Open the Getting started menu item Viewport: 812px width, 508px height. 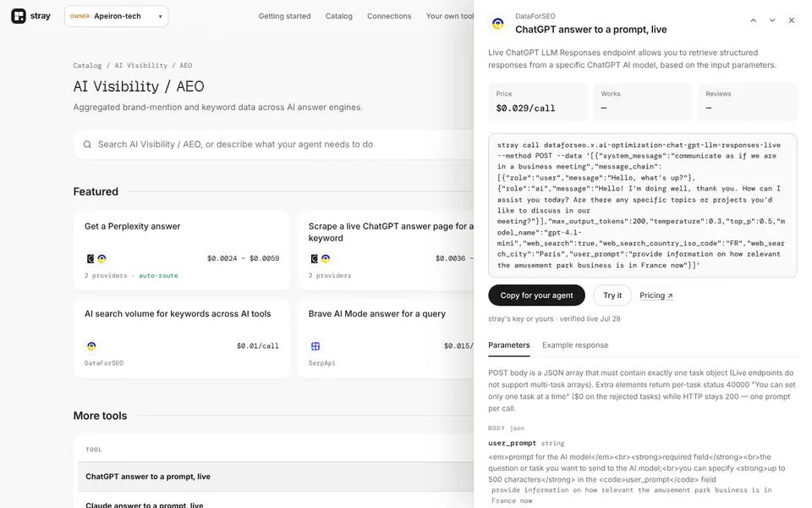click(x=284, y=16)
